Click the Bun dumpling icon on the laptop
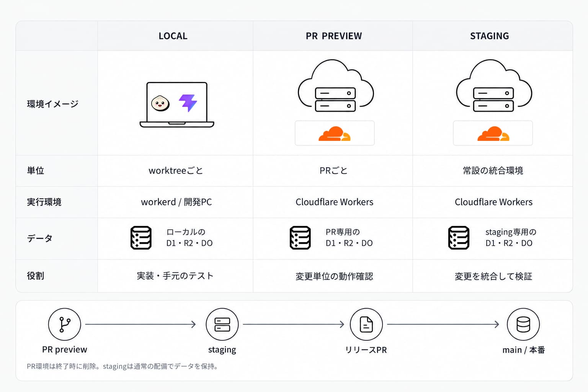This screenshot has width=588, height=392. coord(160,103)
